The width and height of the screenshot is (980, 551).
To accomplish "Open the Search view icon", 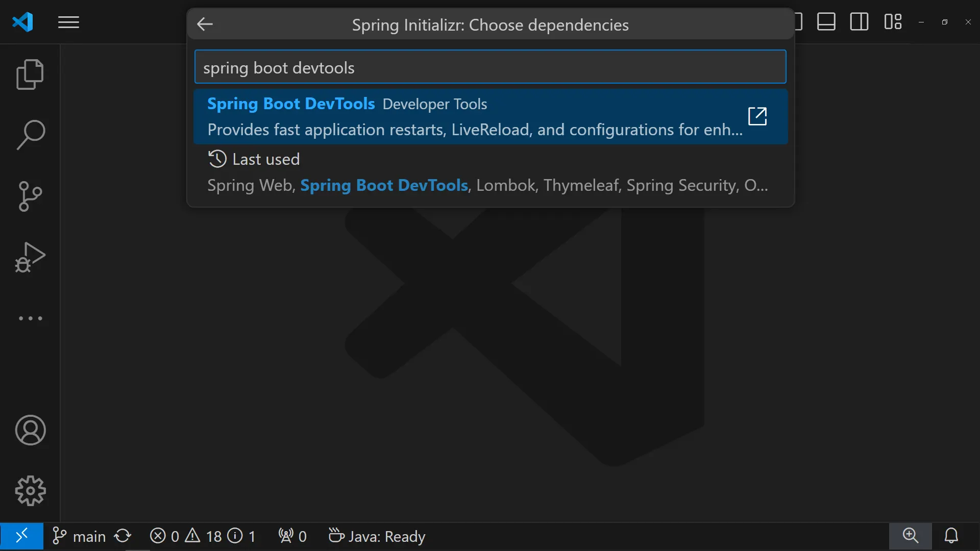I will [x=30, y=135].
